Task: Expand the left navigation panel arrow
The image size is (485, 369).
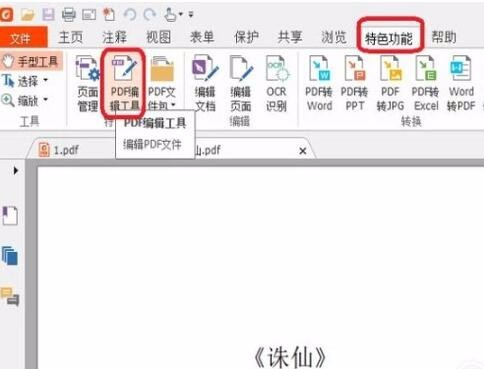Action: (x=15, y=171)
